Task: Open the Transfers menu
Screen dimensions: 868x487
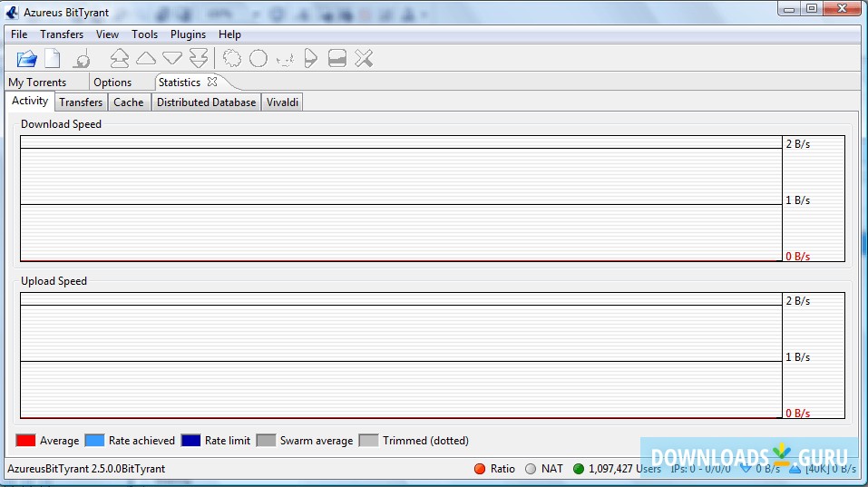Action: click(62, 34)
